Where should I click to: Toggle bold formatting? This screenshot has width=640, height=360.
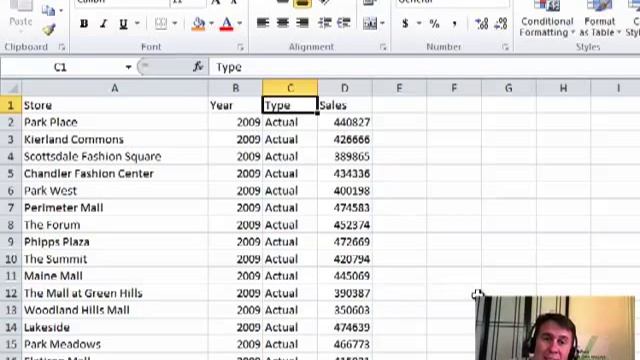(x=84, y=24)
